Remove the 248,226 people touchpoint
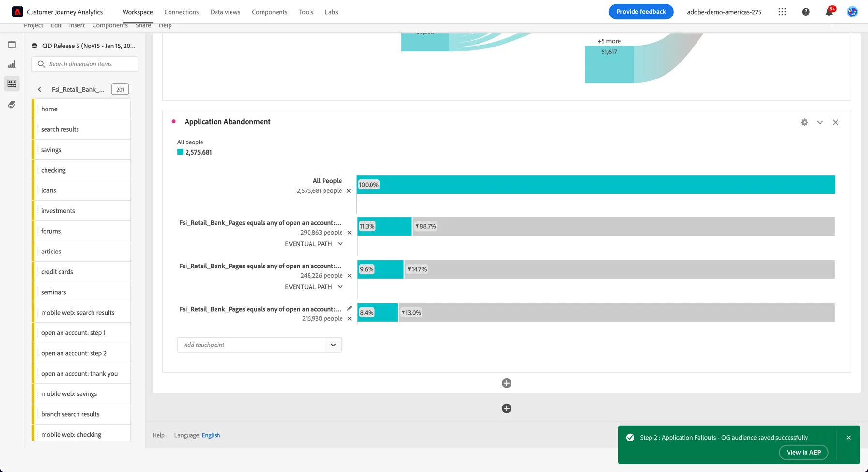 pos(349,276)
